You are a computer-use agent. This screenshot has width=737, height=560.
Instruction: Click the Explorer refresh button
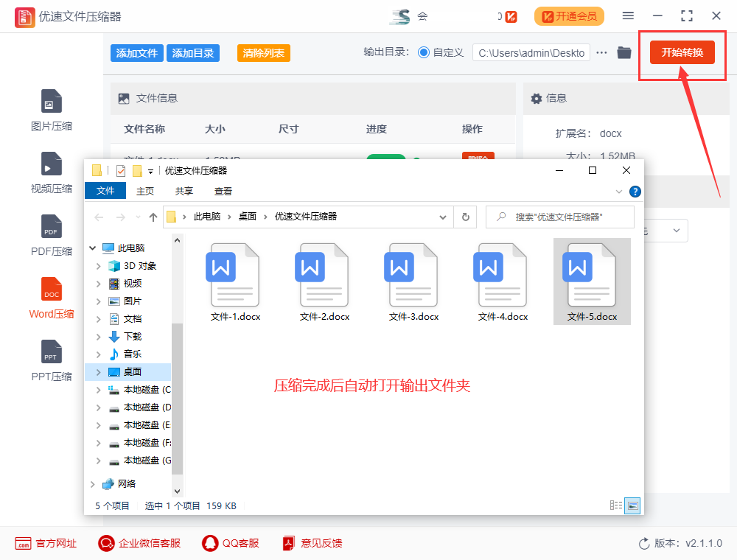[465, 217]
